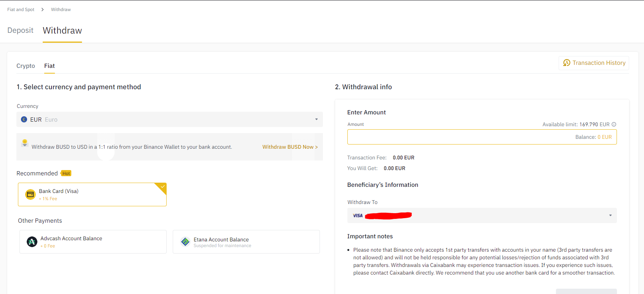
Task: Click the Transaction Fee 0.00 EUR value
Action: (403, 157)
